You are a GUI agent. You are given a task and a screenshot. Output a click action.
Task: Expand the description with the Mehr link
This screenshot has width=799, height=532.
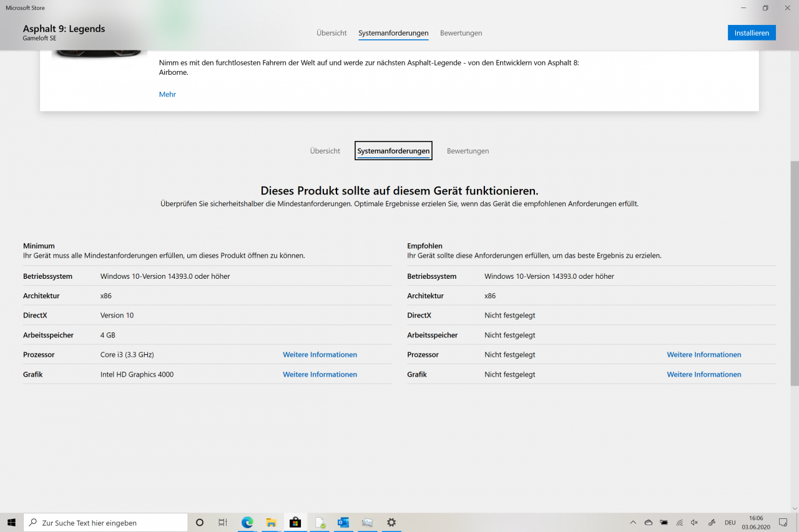[167, 94]
